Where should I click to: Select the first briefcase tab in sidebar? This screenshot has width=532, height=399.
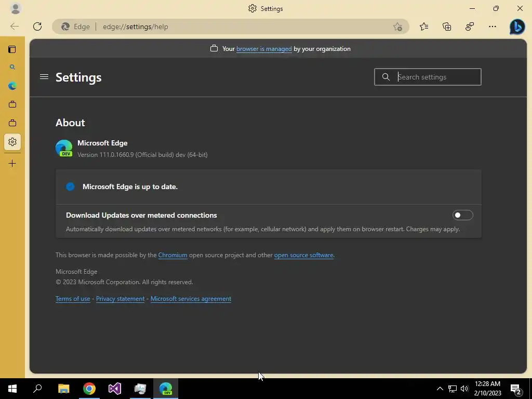(12, 104)
